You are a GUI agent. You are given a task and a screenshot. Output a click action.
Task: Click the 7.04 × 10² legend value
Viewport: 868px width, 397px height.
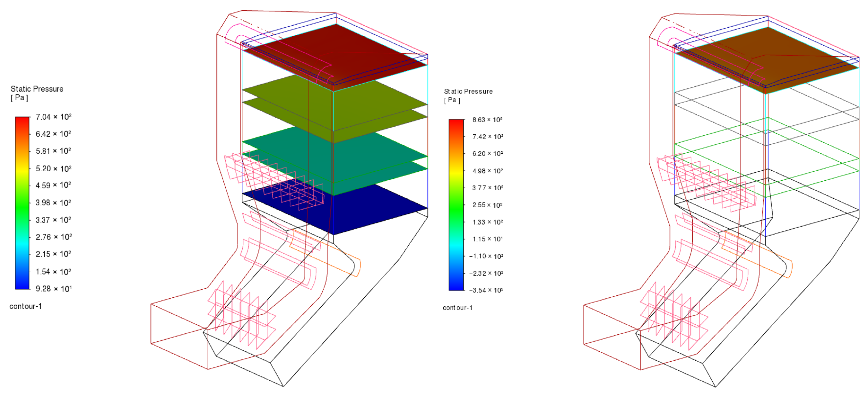[x=54, y=117]
